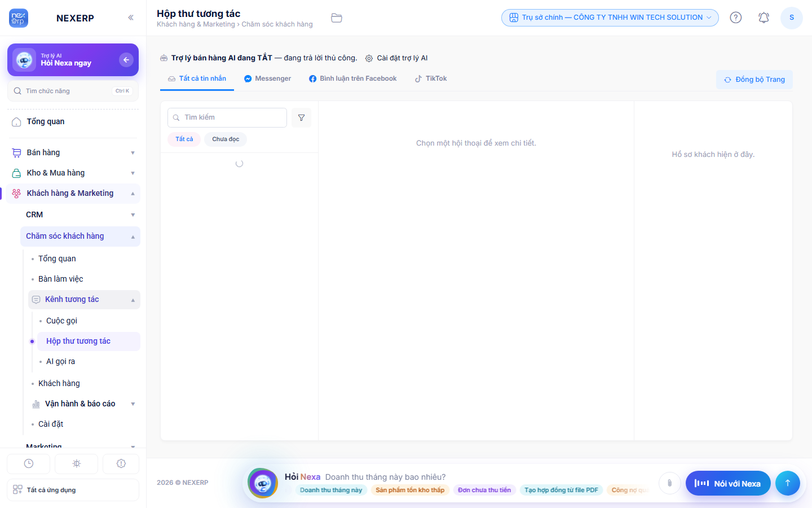Collapse the Khách hàng & Marketing section arrow
This screenshot has width=812, height=508.
(133, 194)
